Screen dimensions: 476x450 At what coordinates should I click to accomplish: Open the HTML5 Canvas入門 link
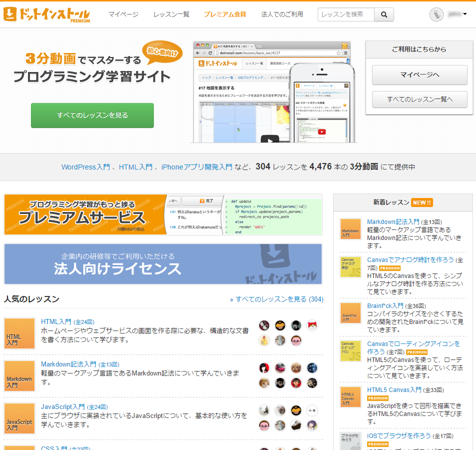pyautogui.click(x=394, y=390)
